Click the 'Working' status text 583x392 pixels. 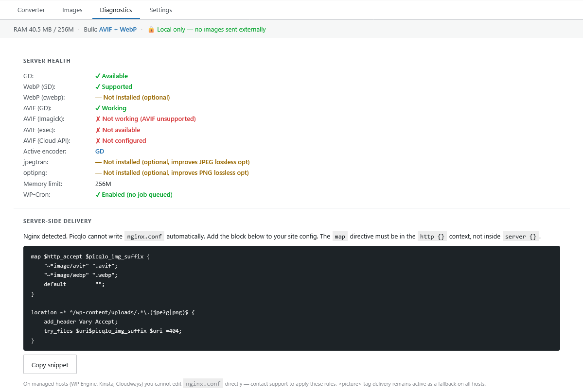111,108
